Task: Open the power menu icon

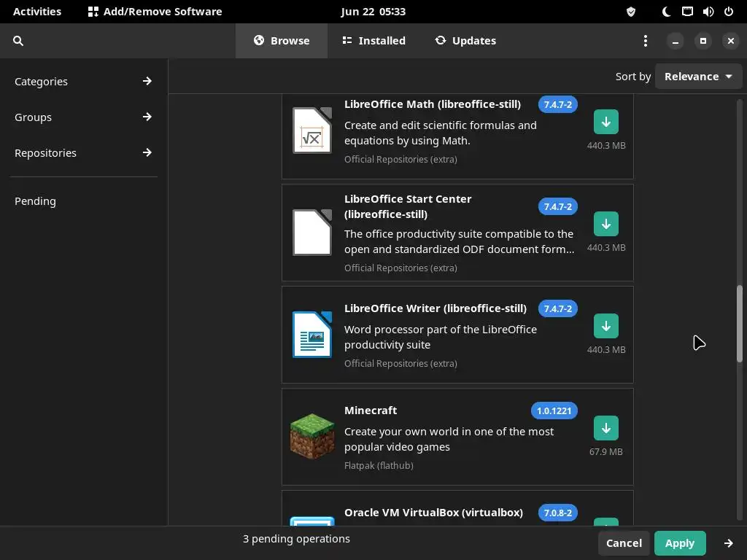Action: (x=729, y=12)
